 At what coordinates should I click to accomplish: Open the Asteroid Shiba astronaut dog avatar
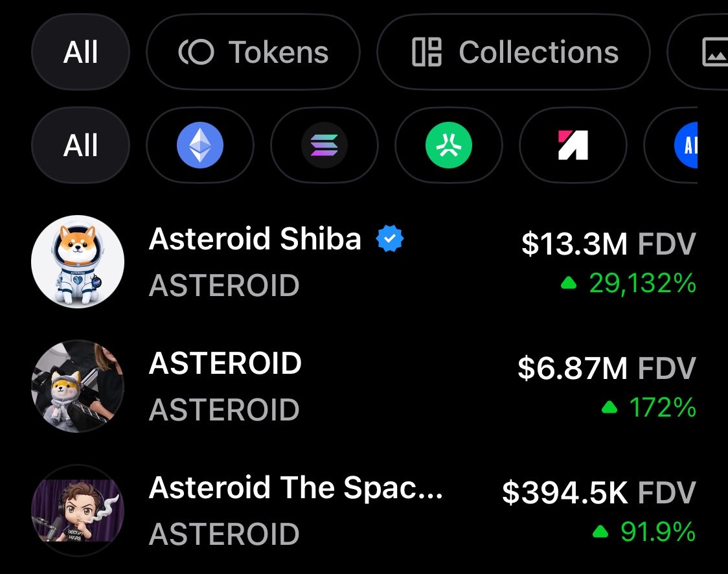[78, 262]
